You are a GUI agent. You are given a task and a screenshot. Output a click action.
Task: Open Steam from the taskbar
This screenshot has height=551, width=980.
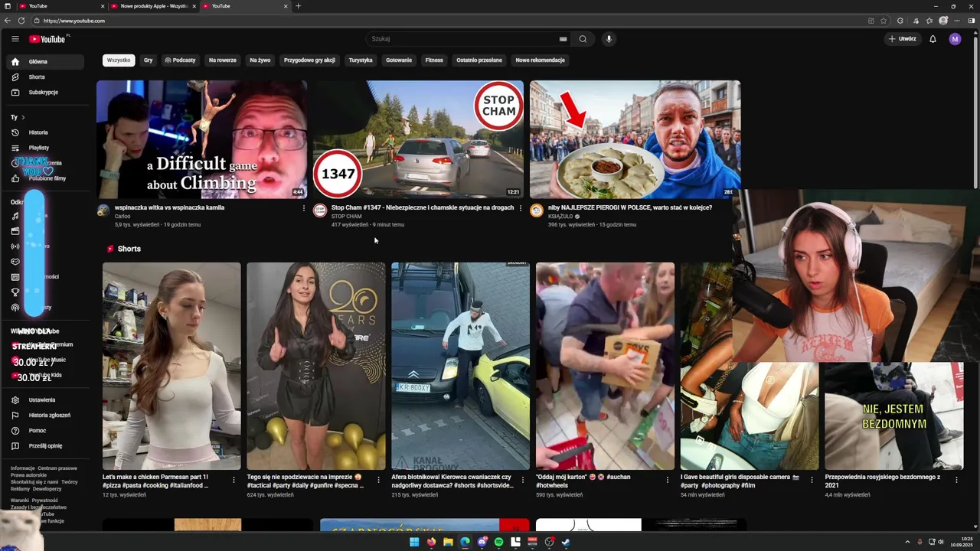pyautogui.click(x=566, y=542)
